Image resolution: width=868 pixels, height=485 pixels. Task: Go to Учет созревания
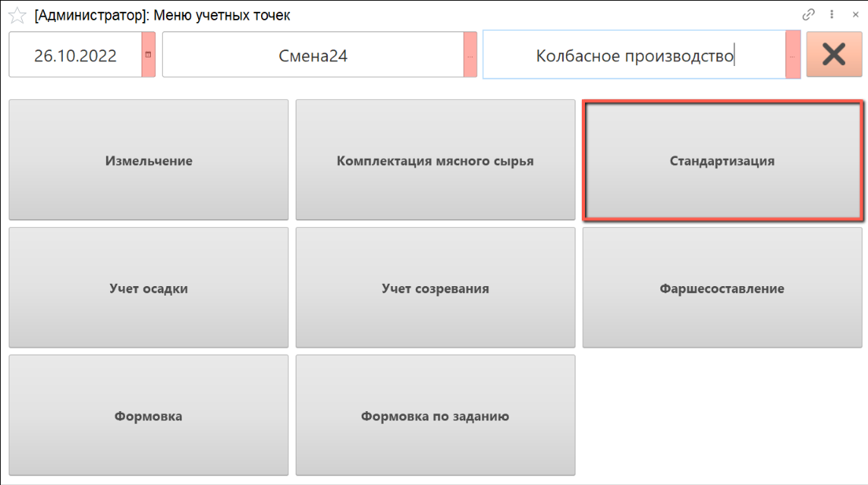point(435,288)
